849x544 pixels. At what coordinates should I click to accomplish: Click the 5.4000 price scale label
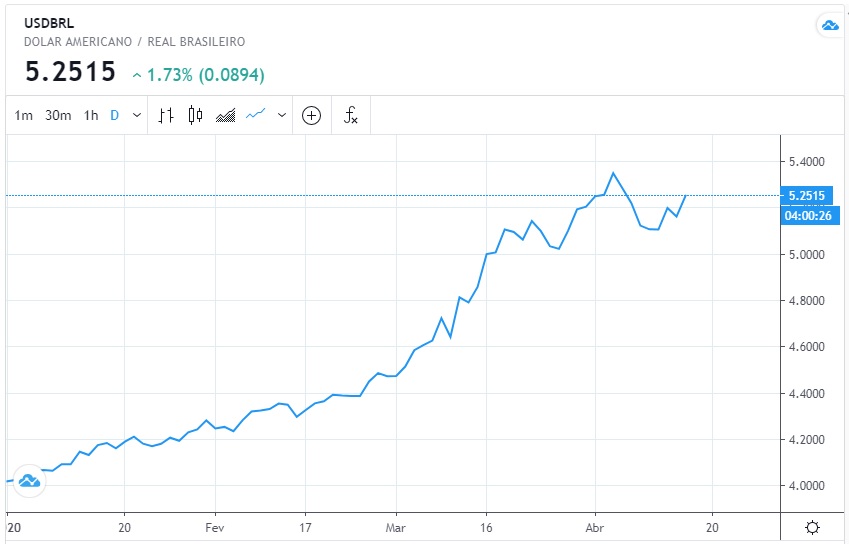(805, 162)
